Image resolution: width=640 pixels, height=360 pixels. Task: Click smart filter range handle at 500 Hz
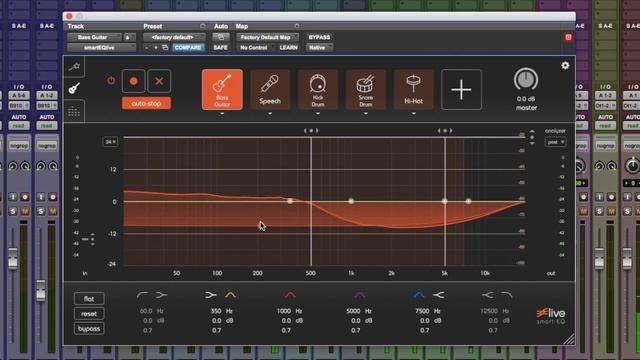311,131
